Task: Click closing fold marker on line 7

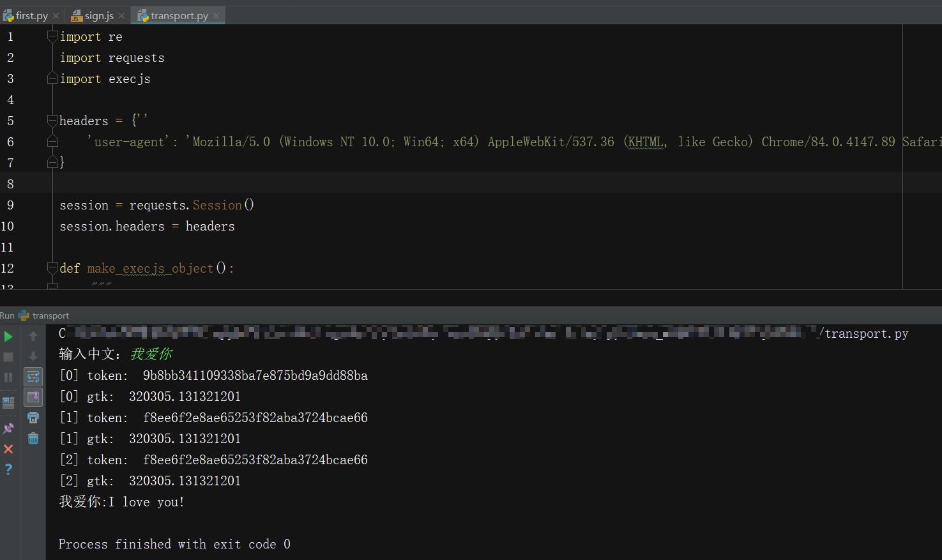Action: click(x=52, y=163)
